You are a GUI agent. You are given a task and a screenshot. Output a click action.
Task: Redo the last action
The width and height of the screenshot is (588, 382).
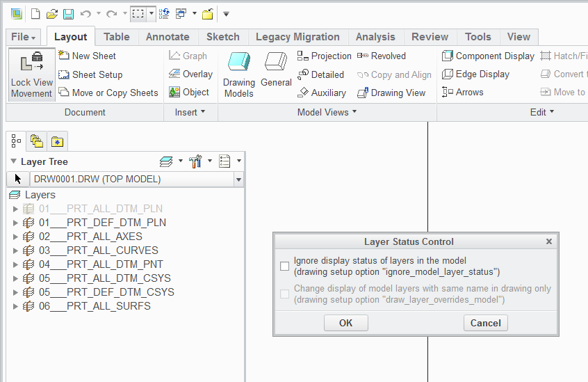(111, 14)
